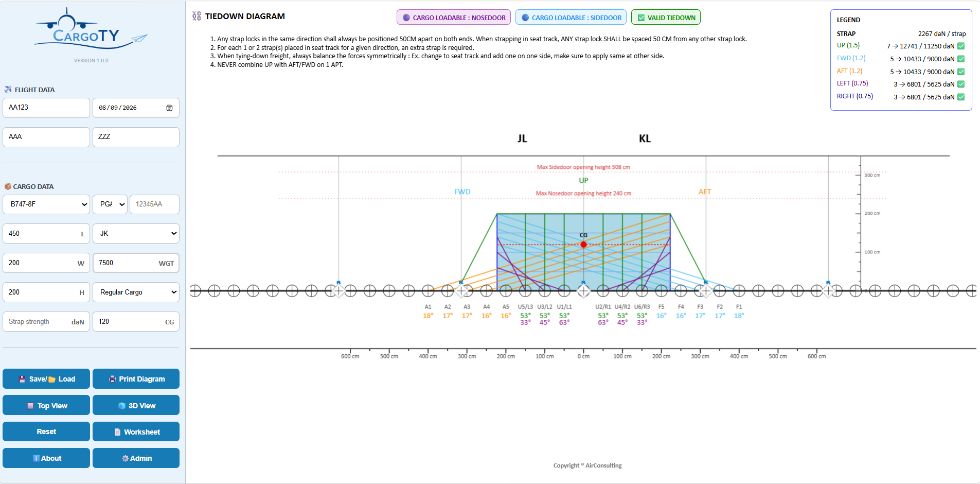Viewport: 980px width, 484px height.
Task: Click the flight number field AA123
Action: [x=46, y=108]
